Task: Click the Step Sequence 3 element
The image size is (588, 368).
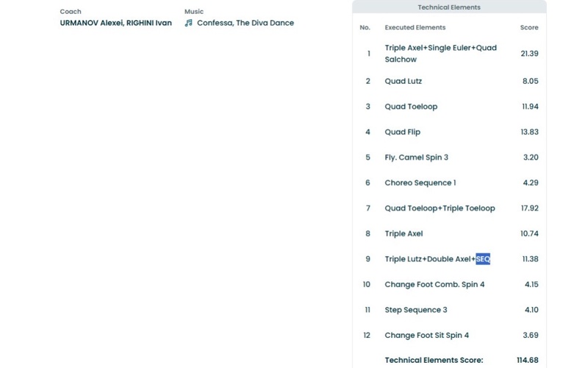Action: pos(416,310)
